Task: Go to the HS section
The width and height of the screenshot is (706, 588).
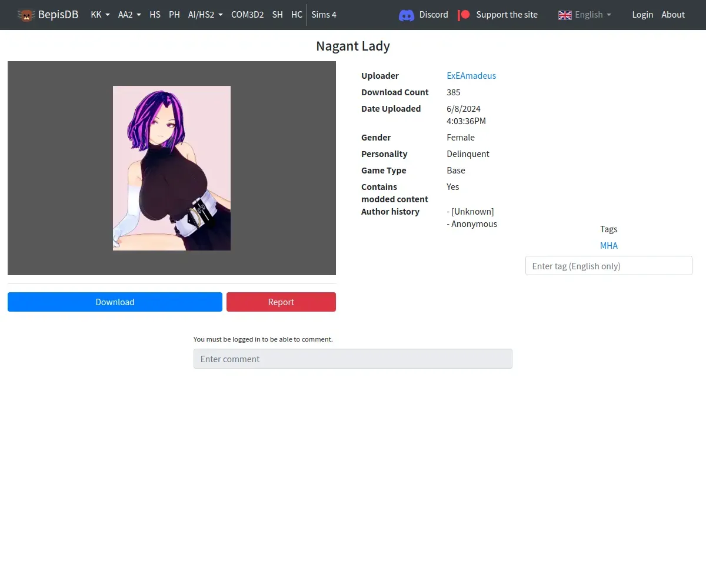Action: [x=155, y=15]
